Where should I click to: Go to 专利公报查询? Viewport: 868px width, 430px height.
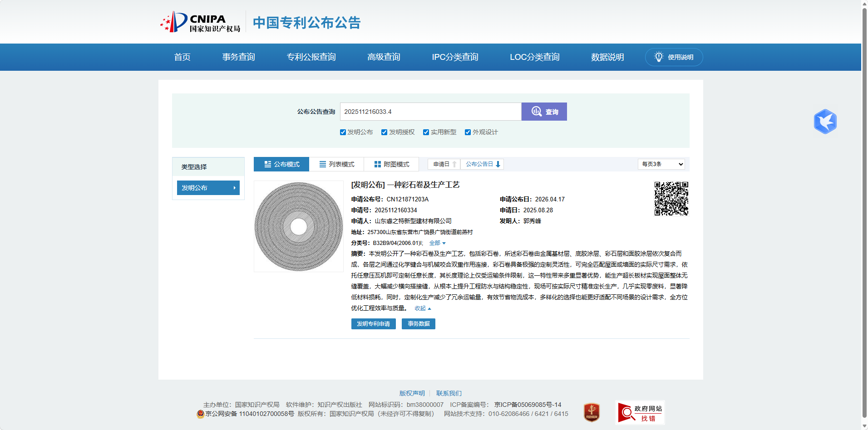pos(311,57)
